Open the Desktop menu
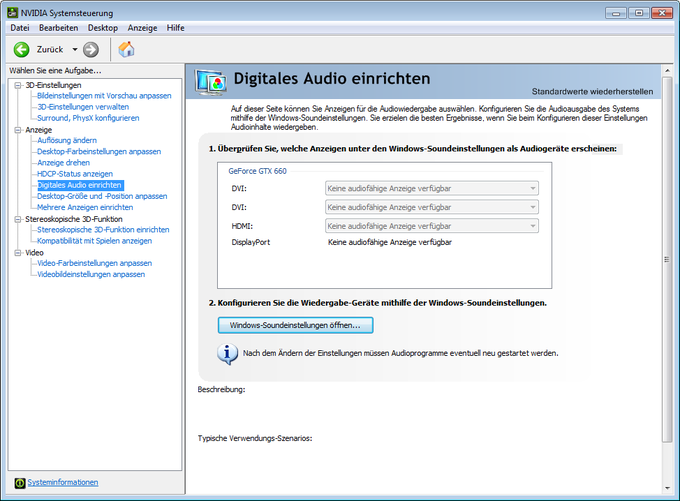This screenshot has height=501, width=680. 103,28
